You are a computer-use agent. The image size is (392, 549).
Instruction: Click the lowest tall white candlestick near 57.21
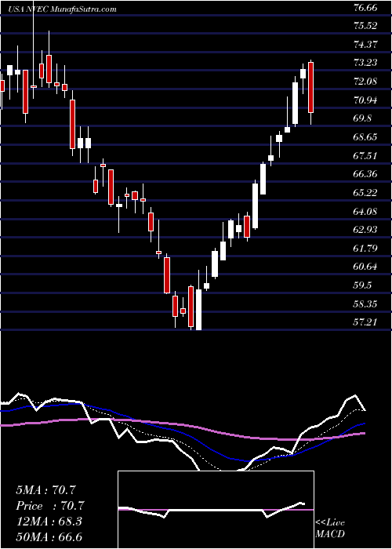point(199,310)
